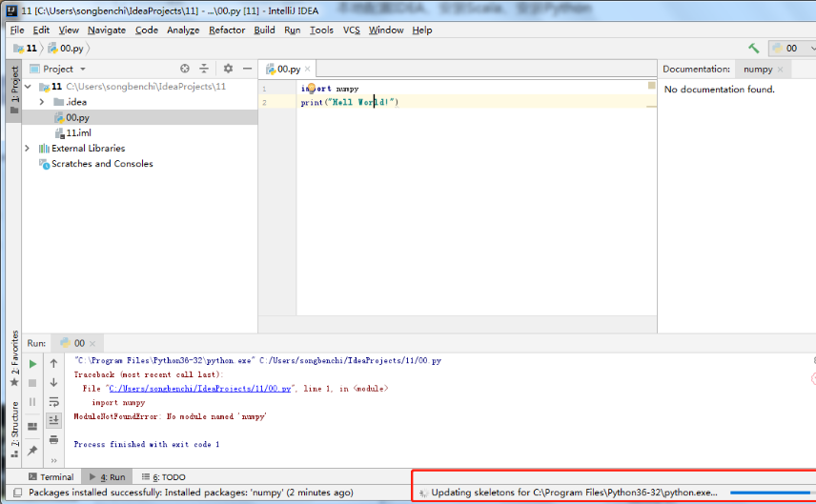This screenshot has width=816, height=504.
Task: Open the Analyze menu
Action: (183, 30)
